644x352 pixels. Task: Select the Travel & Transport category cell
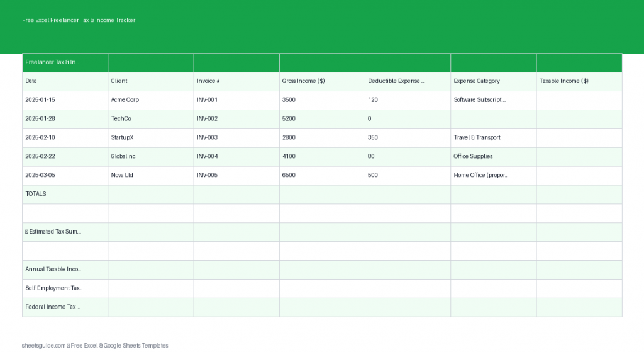pos(493,137)
